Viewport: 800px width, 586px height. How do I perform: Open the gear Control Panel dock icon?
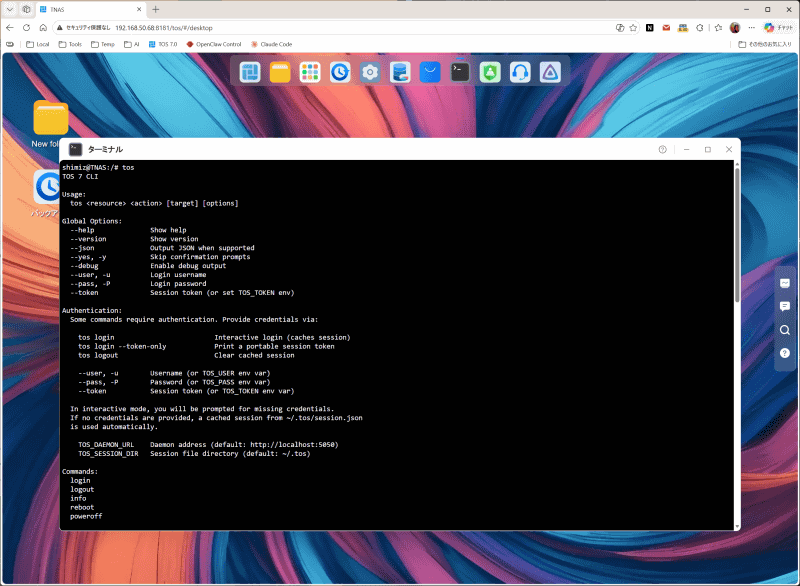pos(370,72)
